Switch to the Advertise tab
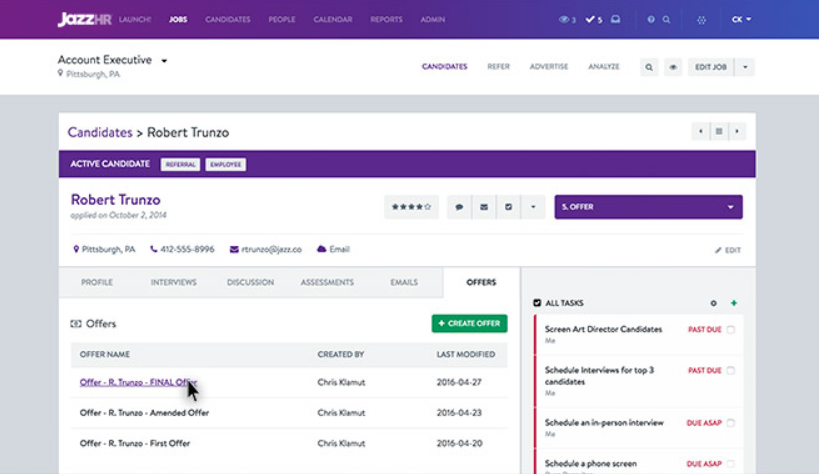 pyautogui.click(x=549, y=66)
